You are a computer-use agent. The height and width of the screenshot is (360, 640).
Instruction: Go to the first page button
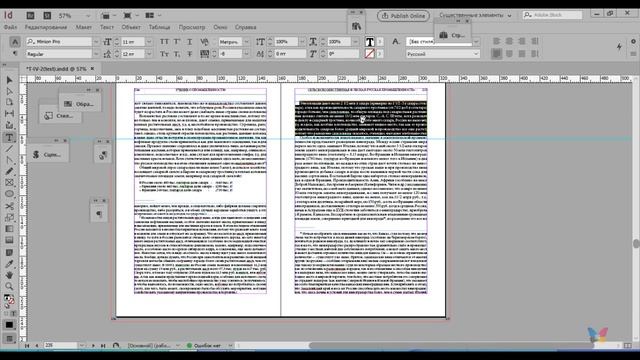pos(27,346)
